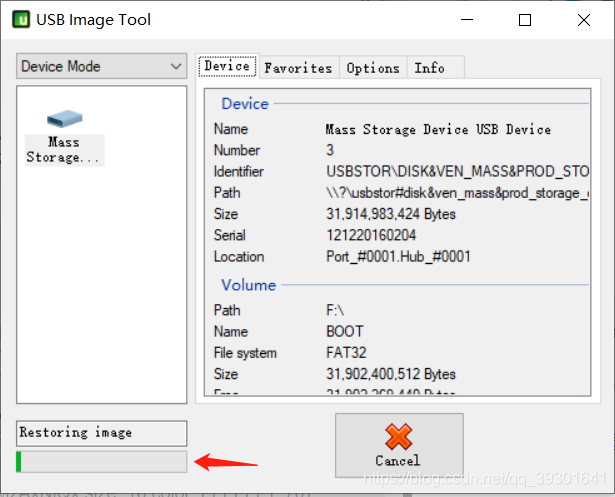Screen dimensions: 615x497
Task: Switch to the Device tab
Action: [x=227, y=66]
